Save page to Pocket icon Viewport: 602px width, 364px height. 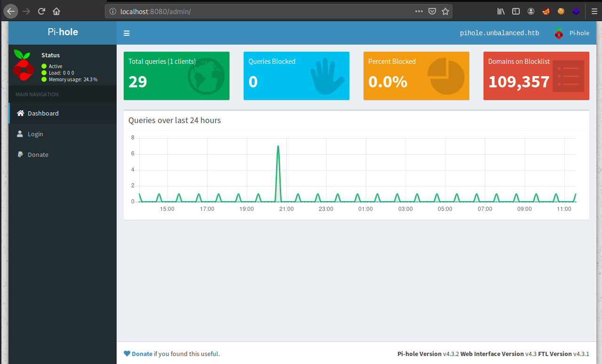pos(432,11)
